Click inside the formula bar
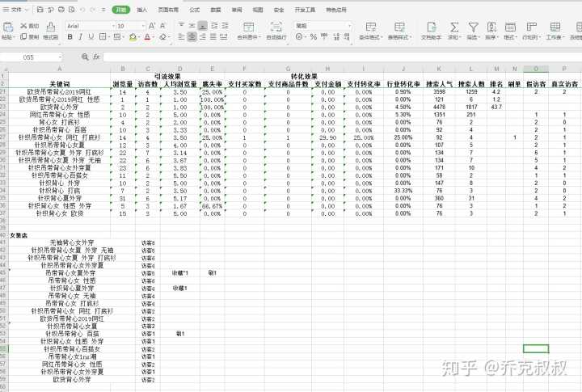The height and width of the screenshot is (392, 582). pyautogui.click(x=341, y=57)
